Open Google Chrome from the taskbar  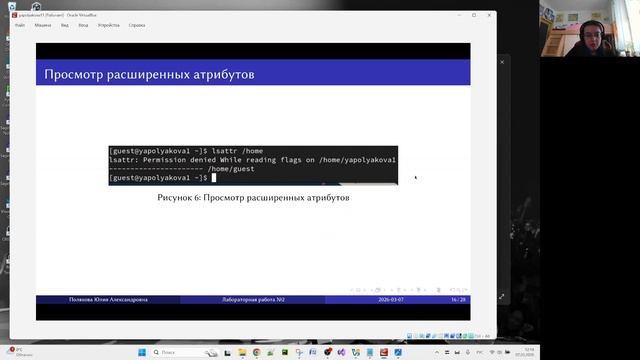click(x=256, y=352)
